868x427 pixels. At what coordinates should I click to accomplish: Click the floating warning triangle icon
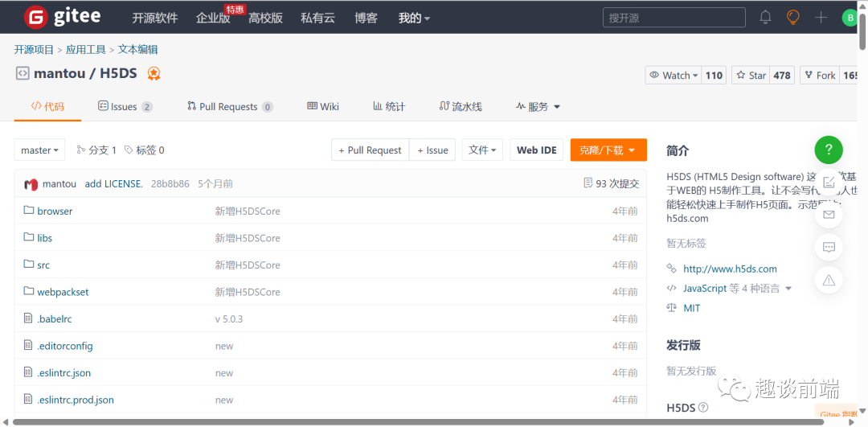coord(829,280)
